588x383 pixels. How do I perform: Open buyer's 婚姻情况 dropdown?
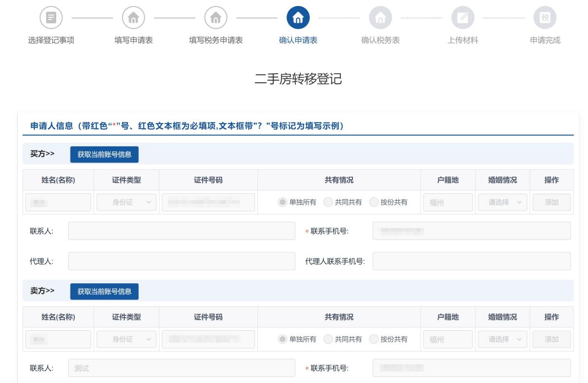tap(501, 202)
